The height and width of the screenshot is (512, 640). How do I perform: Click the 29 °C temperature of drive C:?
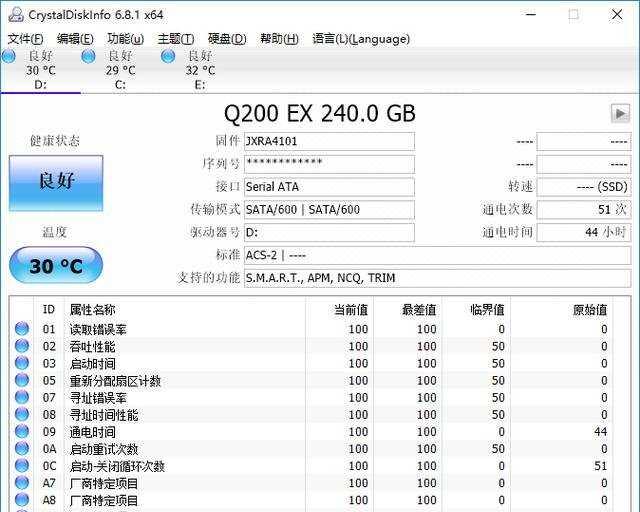coord(120,70)
